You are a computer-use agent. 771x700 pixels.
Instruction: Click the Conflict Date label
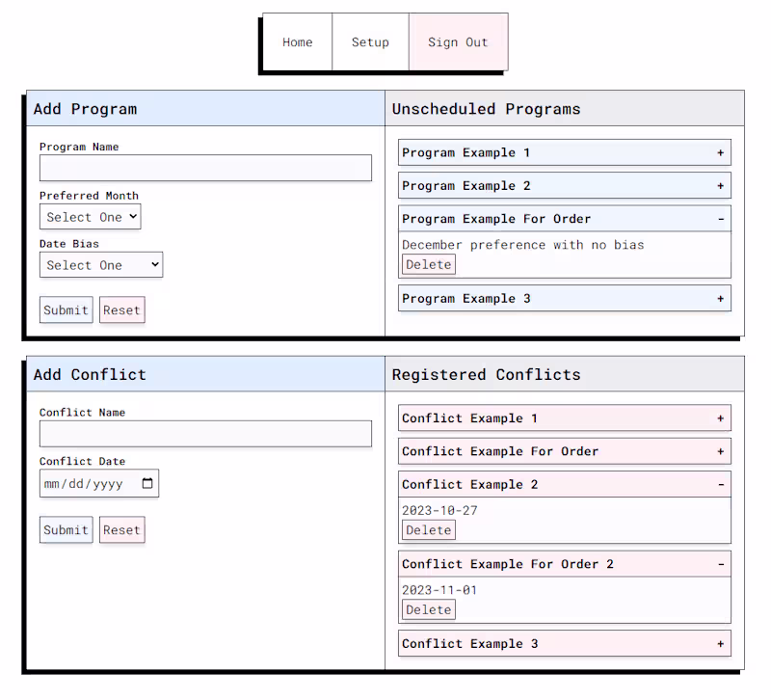pyautogui.click(x=82, y=462)
